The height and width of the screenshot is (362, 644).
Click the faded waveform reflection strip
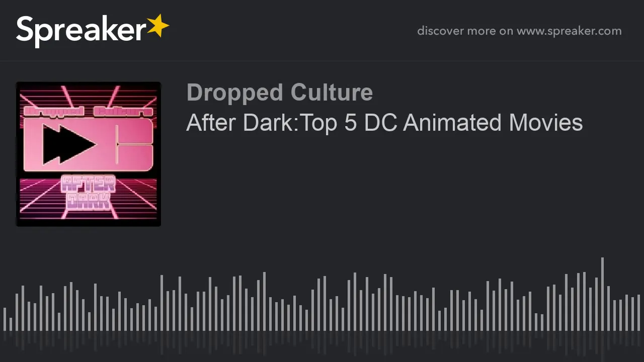coord(322,343)
